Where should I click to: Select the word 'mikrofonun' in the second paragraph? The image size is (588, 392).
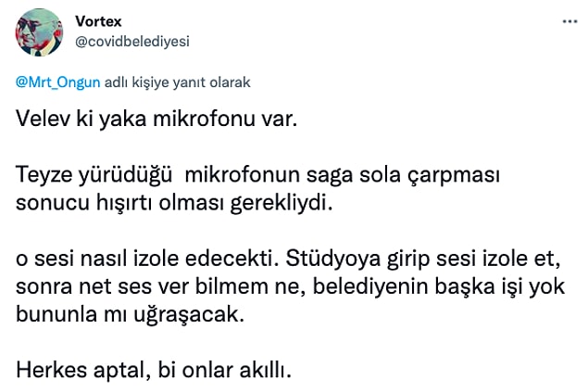coord(243,175)
